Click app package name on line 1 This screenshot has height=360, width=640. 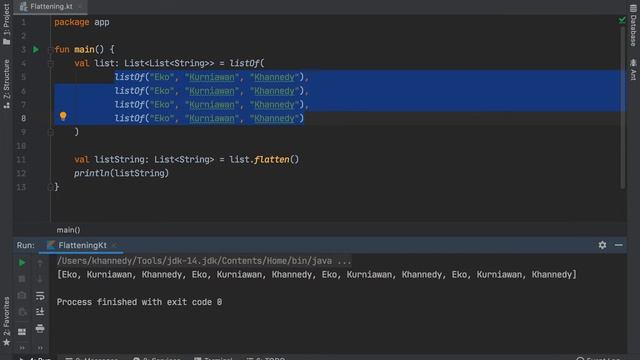click(102, 22)
